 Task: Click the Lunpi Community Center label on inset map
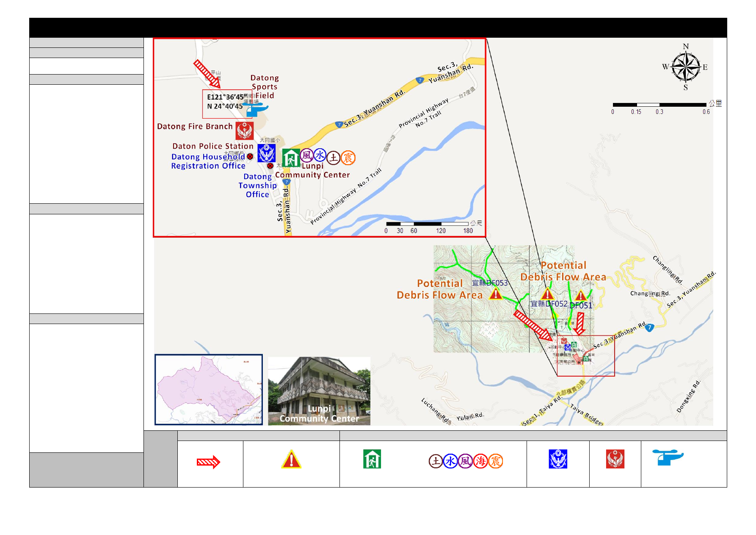(x=312, y=171)
